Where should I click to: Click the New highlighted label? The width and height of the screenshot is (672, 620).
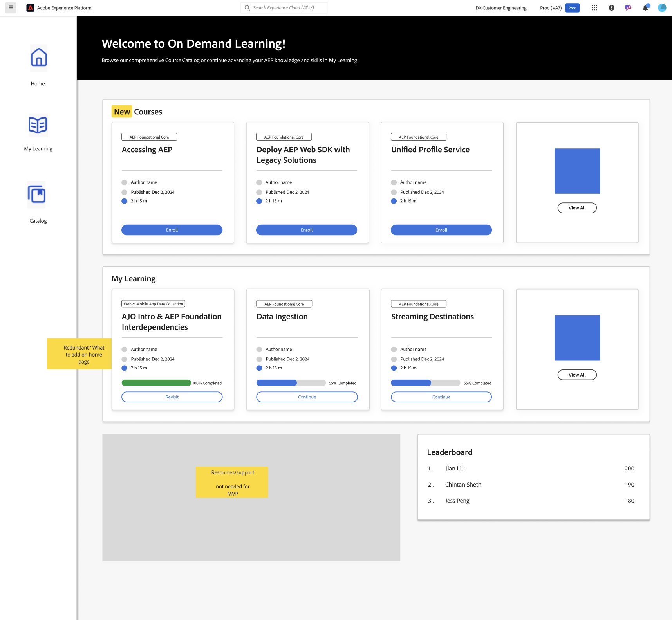[122, 112]
